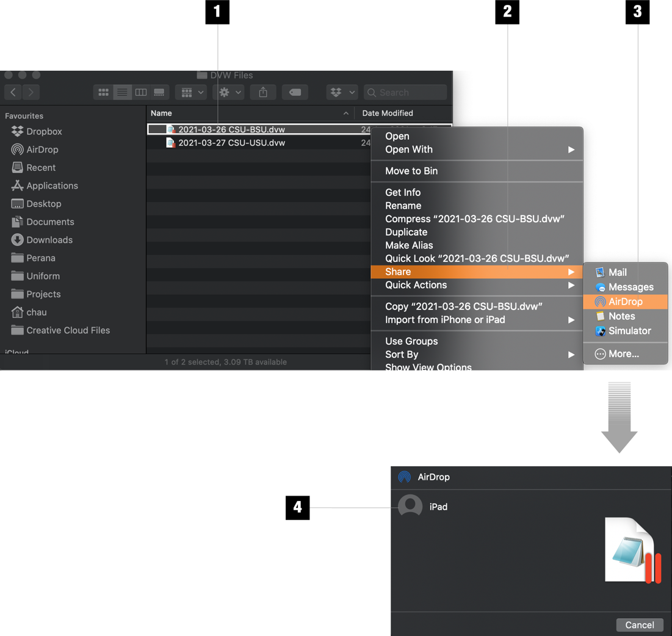
Task: Click the Cancel button in AirDrop window
Action: tap(639, 624)
